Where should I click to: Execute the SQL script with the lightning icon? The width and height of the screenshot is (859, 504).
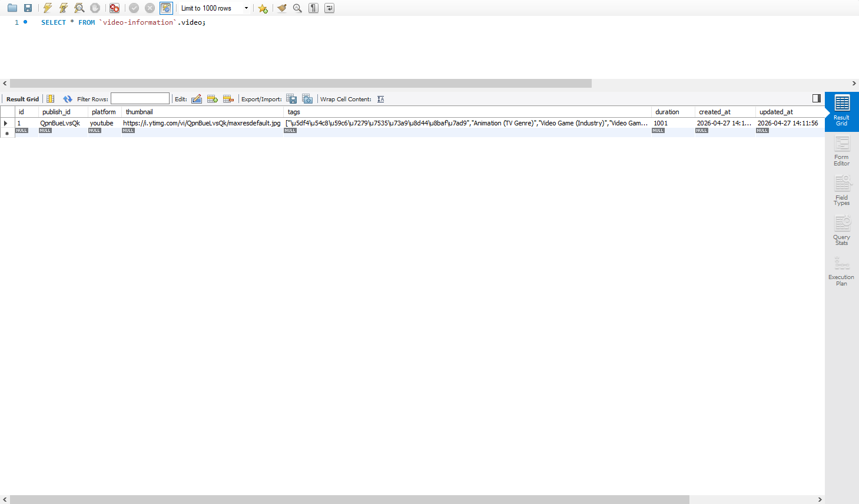(x=48, y=8)
